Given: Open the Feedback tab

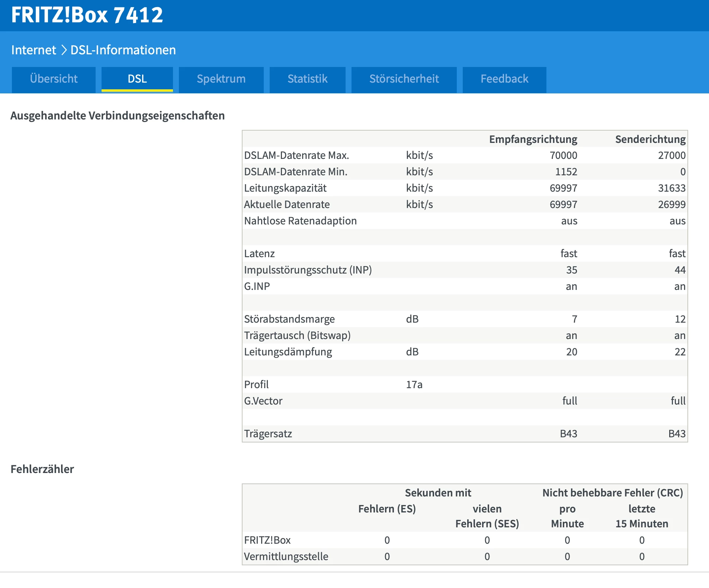Looking at the screenshot, I should point(504,79).
